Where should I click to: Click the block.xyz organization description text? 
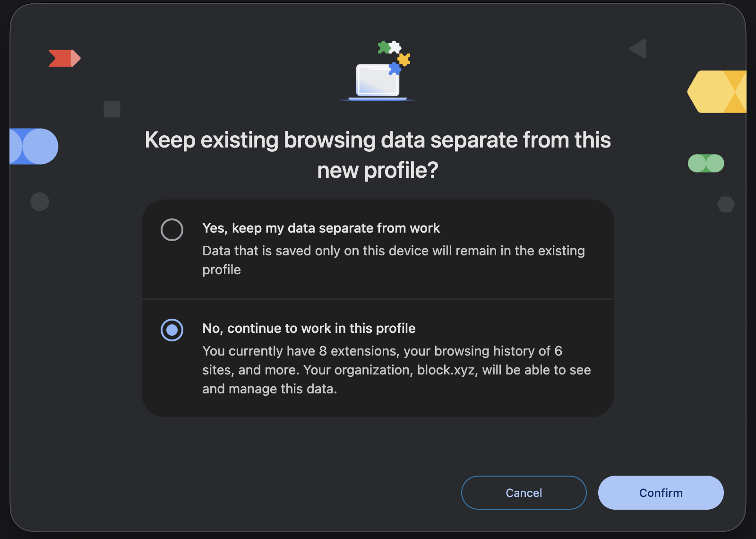(397, 370)
